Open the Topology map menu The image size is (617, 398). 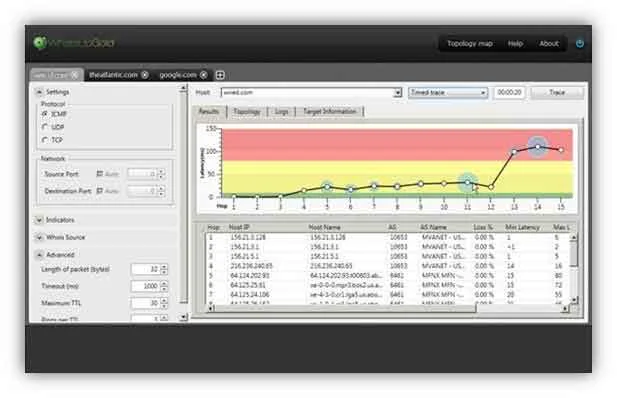pos(470,43)
